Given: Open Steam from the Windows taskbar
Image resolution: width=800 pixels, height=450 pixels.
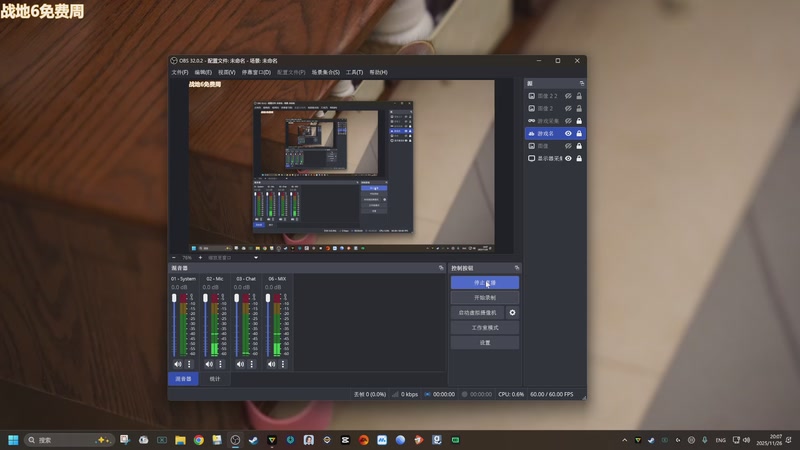Looking at the screenshot, I should (253, 440).
